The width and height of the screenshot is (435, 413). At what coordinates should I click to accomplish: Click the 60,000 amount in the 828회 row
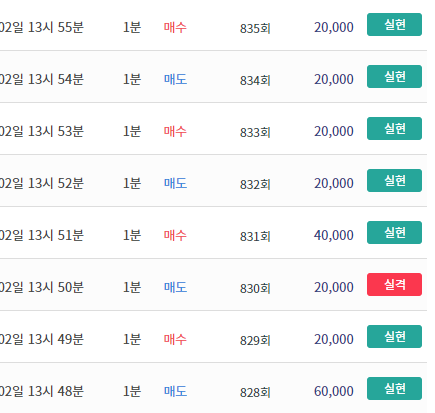click(x=334, y=391)
